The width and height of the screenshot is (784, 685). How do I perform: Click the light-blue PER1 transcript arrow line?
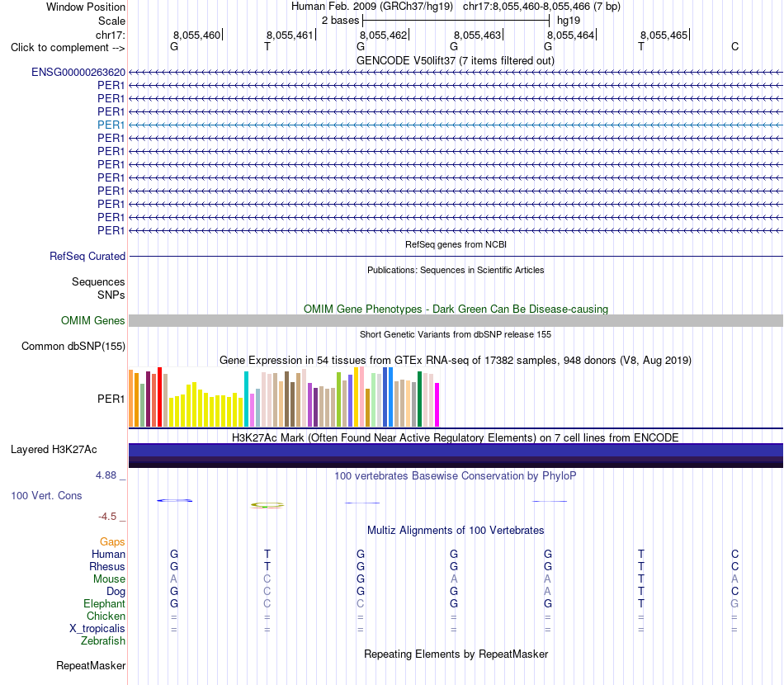tap(456, 125)
